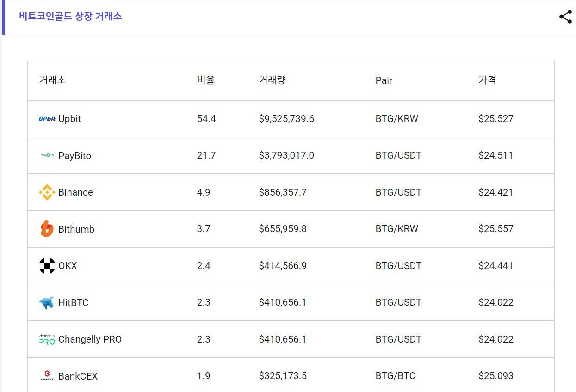Select Changelly PRO's ratio value 2.3
This screenshot has height=392, width=576.
204,339
